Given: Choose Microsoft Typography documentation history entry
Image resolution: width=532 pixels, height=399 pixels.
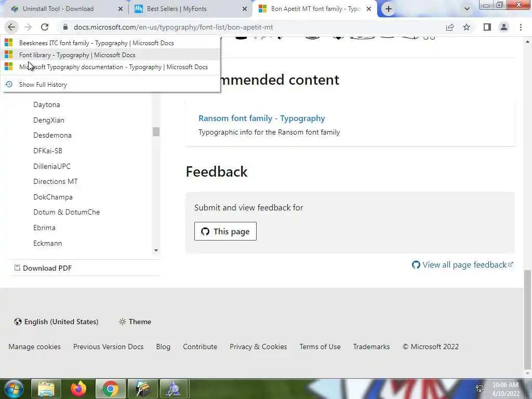Looking at the screenshot, I should click(x=111, y=67).
